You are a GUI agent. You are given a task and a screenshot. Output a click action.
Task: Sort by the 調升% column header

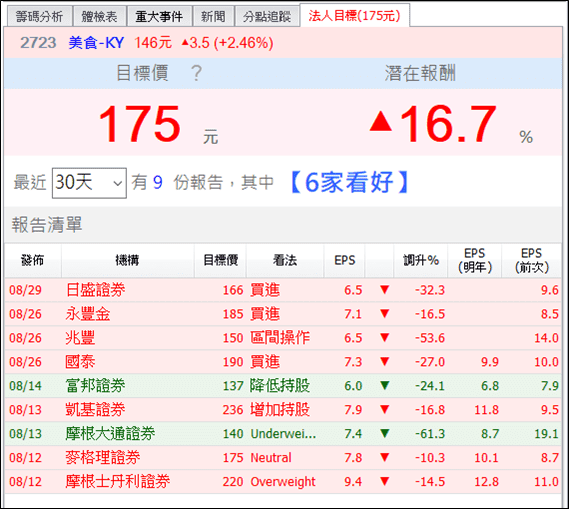click(x=421, y=260)
